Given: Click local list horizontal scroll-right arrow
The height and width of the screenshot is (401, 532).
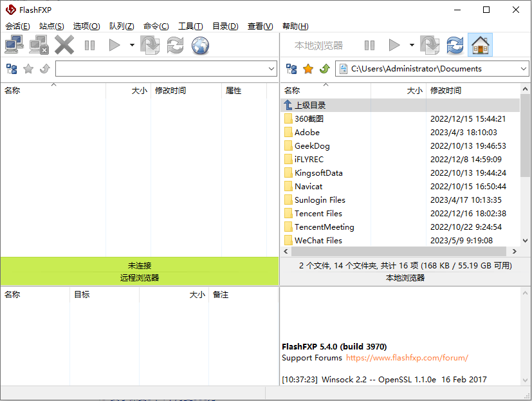Looking at the screenshot, I should tap(515, 251).
